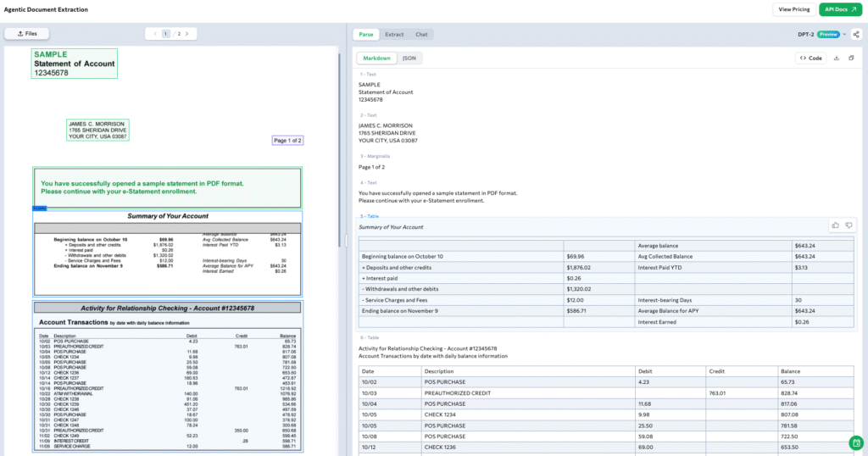
Task: Open the green floating calendar button
Action: [857, 442]
